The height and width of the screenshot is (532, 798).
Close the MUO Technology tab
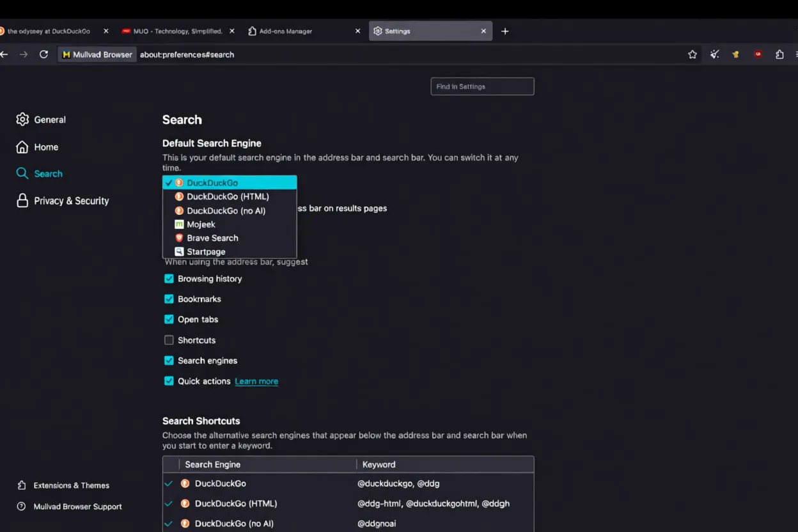232,31
